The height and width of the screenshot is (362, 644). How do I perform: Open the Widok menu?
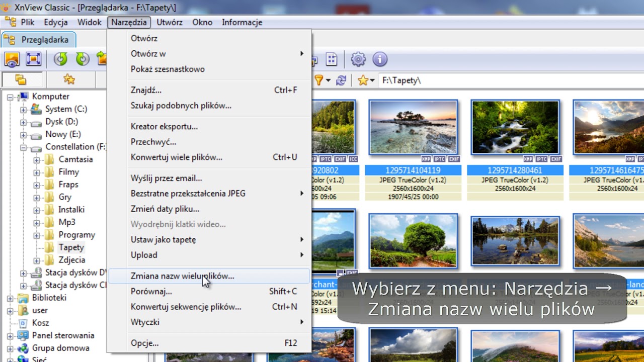coord(89,22)
